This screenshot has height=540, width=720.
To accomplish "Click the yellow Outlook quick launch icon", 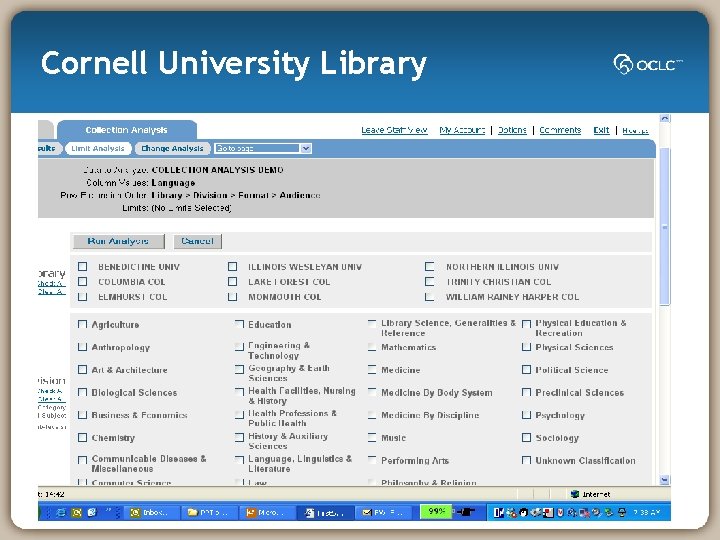I will coord(77,512).
